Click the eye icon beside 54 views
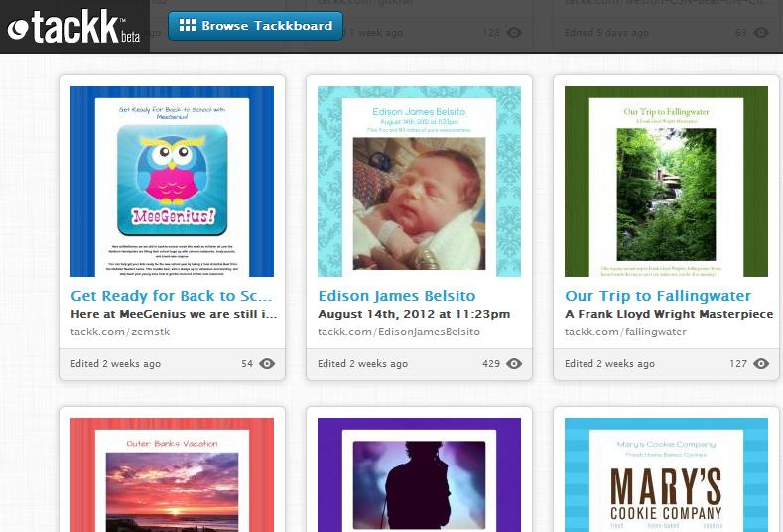 coord(267,363)
